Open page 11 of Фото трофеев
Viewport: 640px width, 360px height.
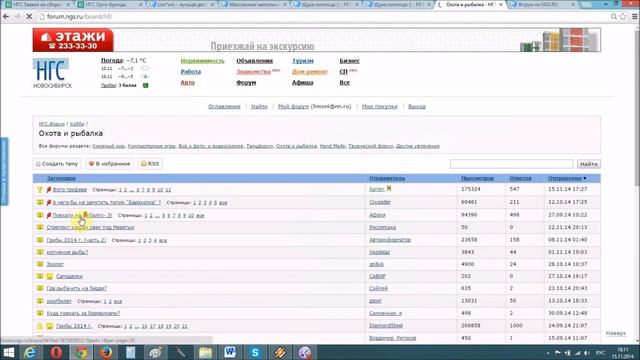(x=168, y=190)
